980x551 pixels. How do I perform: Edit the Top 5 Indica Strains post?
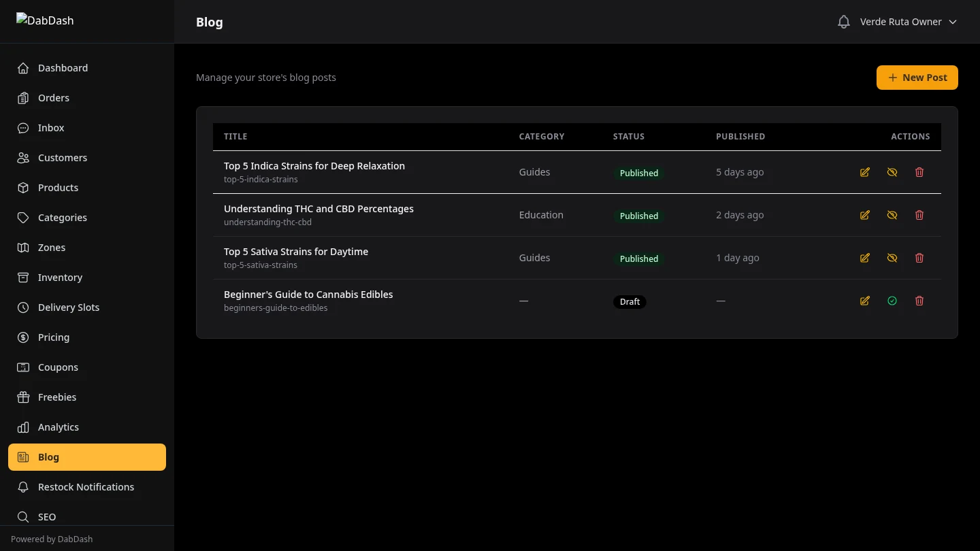point(864,172)
